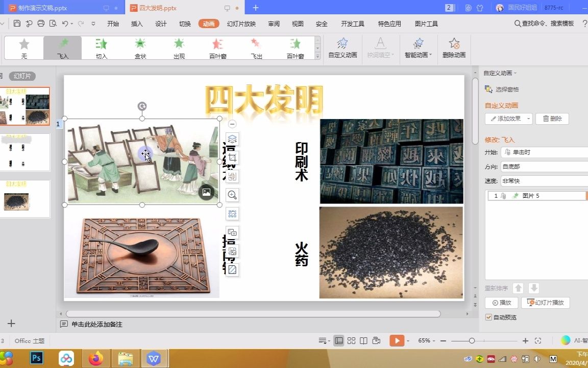This screenshot has height=368, width=588.
Task: Select the third slide thumbnail
Action: click(x=26, y=199)
